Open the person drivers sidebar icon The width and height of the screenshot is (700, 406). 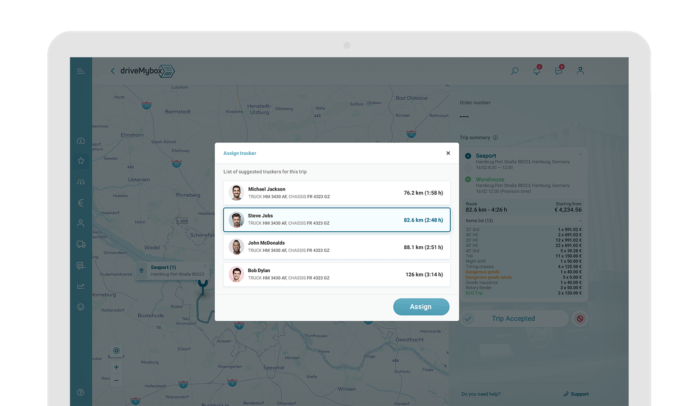(81, 223)
